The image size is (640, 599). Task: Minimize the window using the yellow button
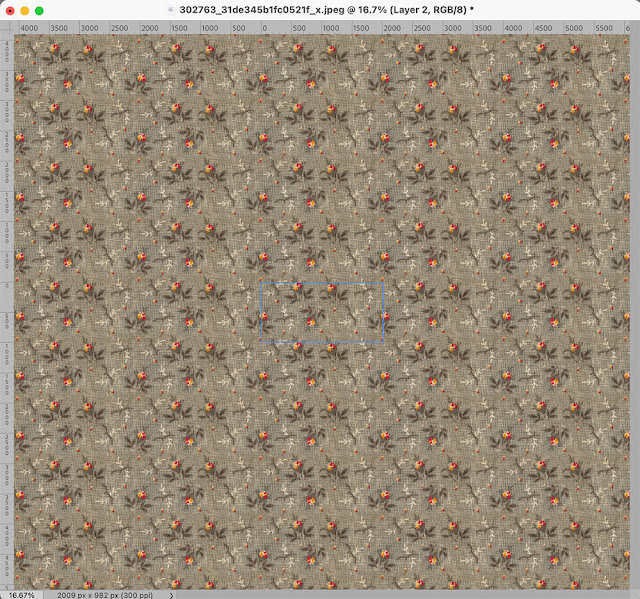(x=24, y=11)
